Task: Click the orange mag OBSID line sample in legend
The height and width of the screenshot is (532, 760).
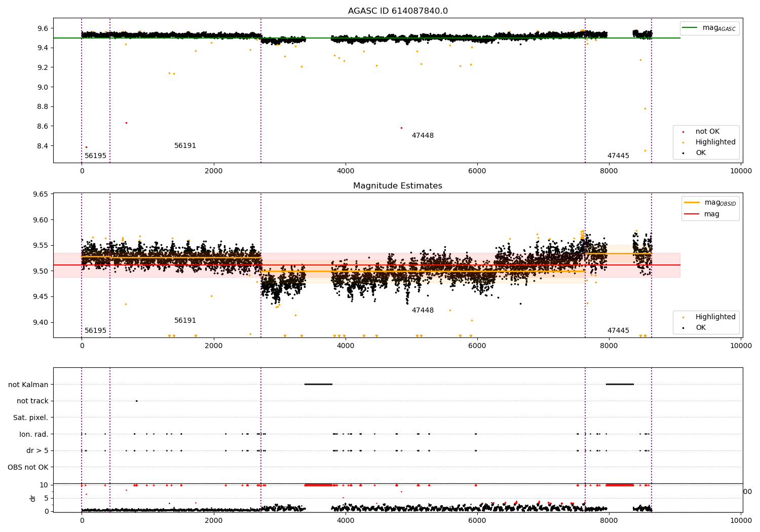Action: click(692, 202)
